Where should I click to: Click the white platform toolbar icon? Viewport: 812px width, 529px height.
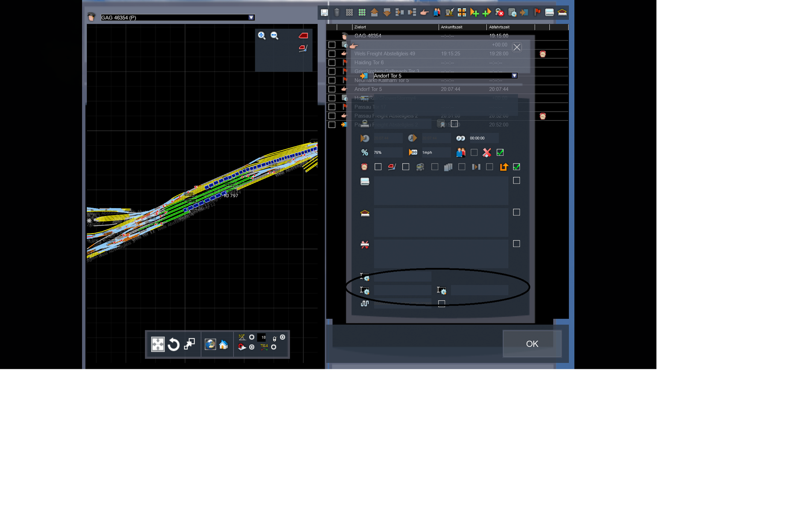(x=550, y=13)
